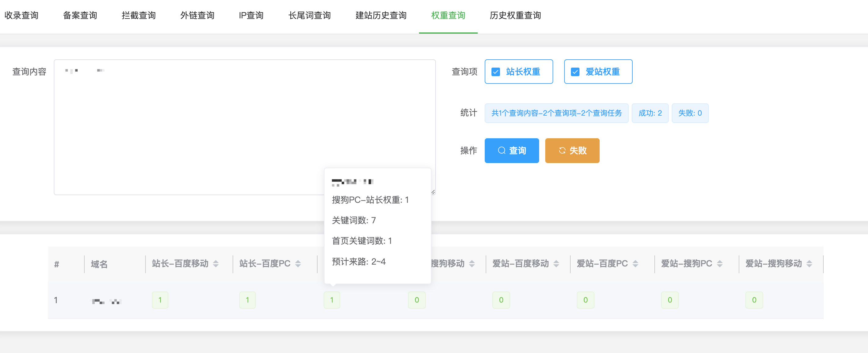Click the 查询内容 text area
The width and height of the screenshot is (868, 353).
(245, 128)
